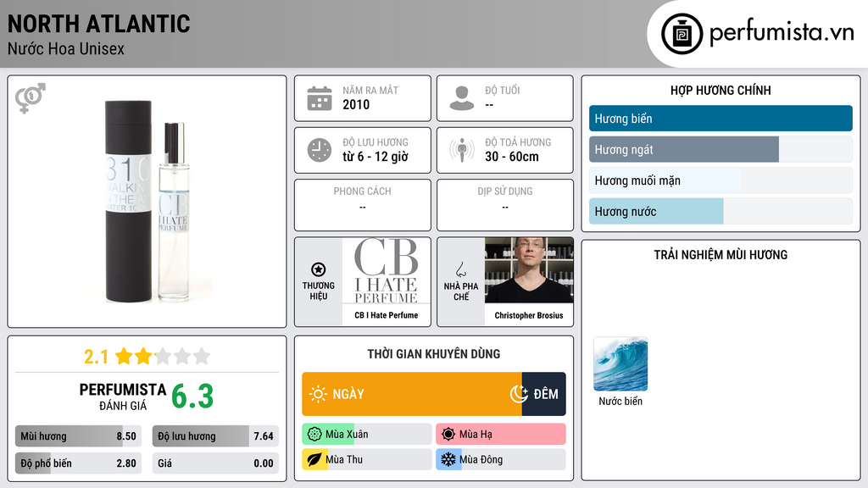Click the Độ phổ biến 2.80 score bar
The width and height of the screenshot is (868, 488).
(x=78, y=463)
